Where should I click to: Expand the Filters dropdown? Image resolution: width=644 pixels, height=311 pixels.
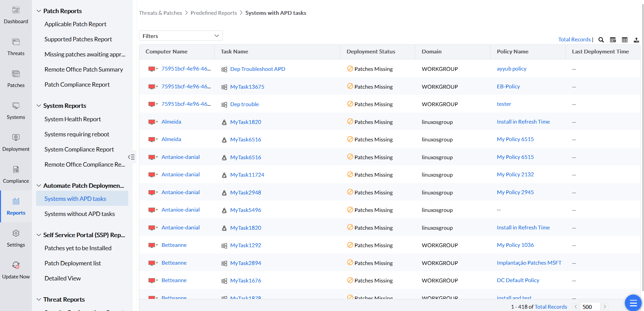click(x=181, y=36)
